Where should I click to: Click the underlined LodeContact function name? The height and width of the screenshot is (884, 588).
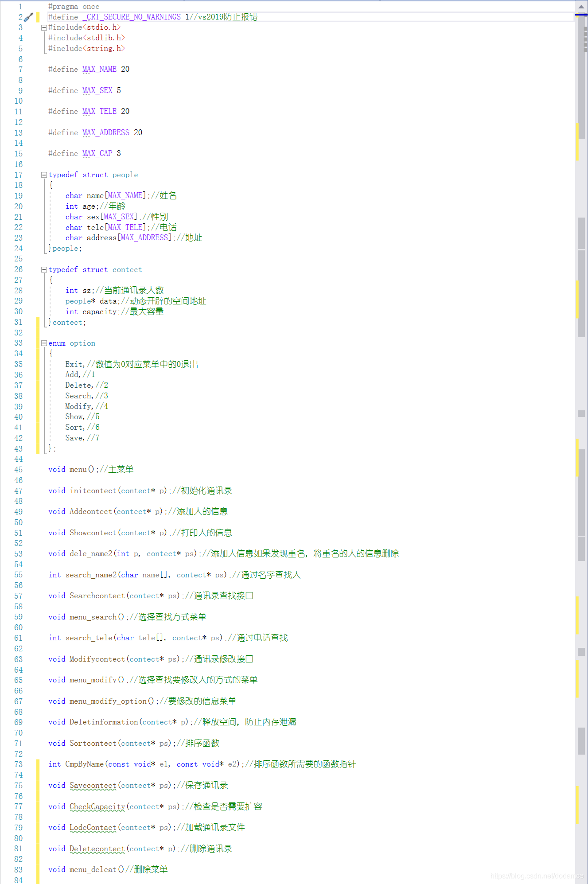point(93,828)
